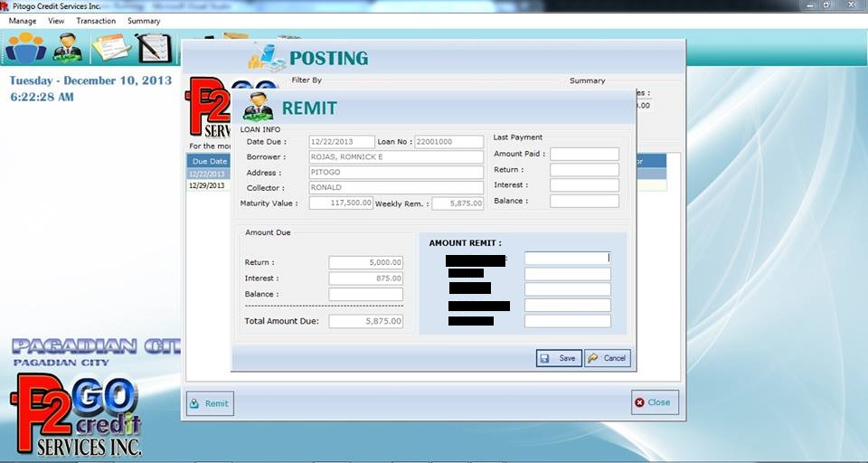
Task: Click the Total Amount Due field
Action: 366,321
